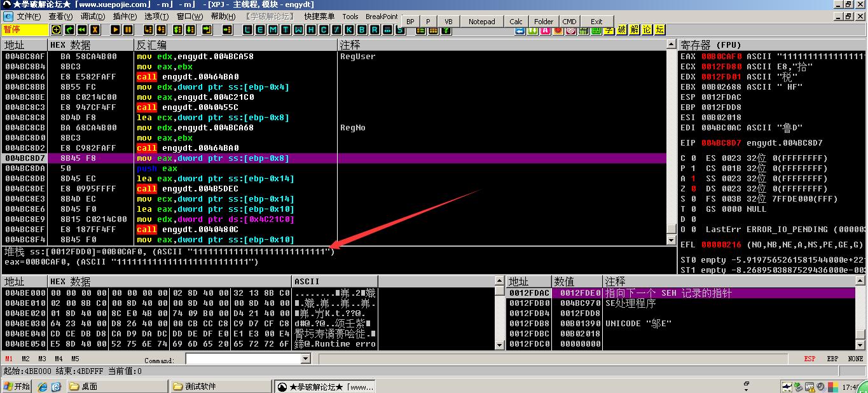This screenshot has height=393, width=868.
Task: Open Memory map with M icon
Action: pos(273,29)
